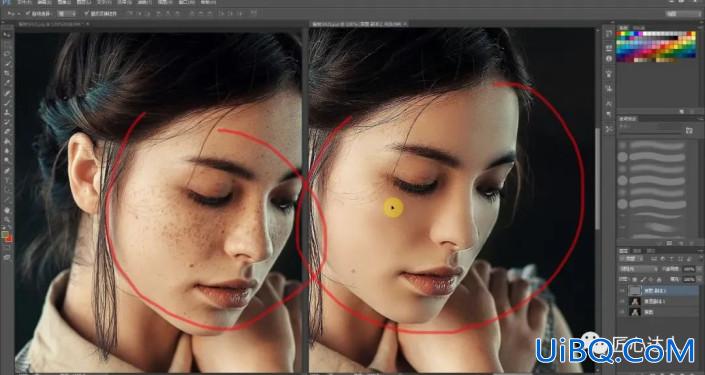Enable the Show Transform Controls checkbox

(86, 13)
